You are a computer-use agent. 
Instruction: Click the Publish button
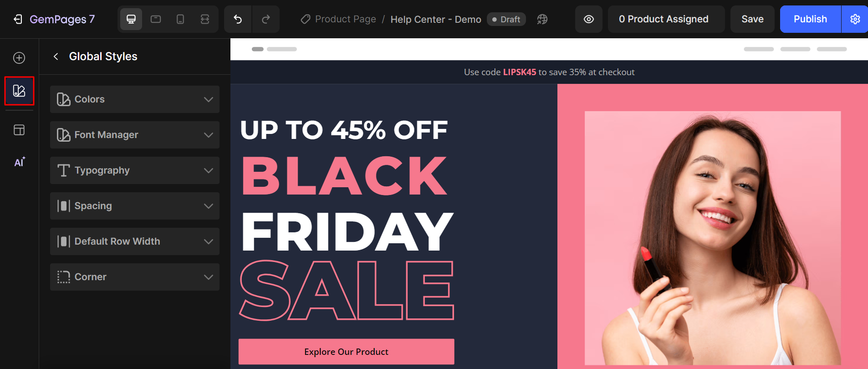(x=810, y=19)
